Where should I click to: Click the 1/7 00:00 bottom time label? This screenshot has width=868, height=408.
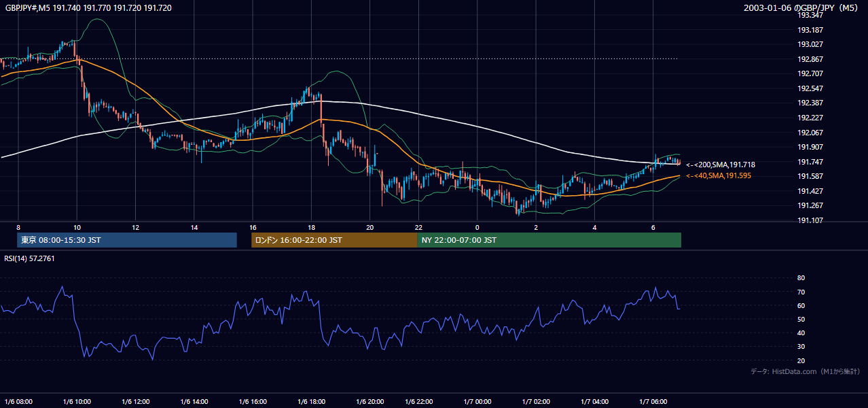(477, 401)
